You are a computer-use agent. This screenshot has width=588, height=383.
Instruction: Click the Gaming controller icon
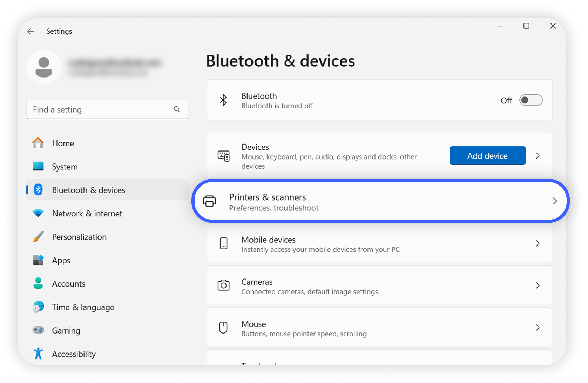[38, 330]
